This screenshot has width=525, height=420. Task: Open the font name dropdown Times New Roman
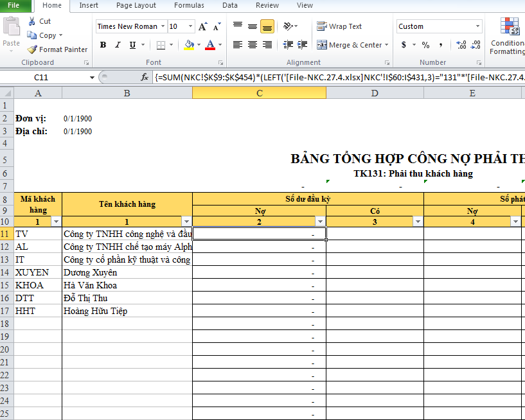pos(163,26)
